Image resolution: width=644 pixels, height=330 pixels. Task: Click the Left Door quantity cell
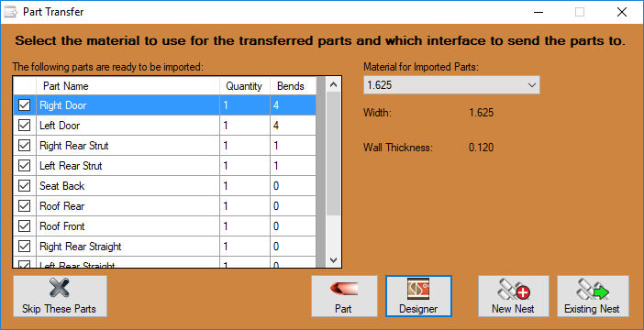[x=245, y=126]
